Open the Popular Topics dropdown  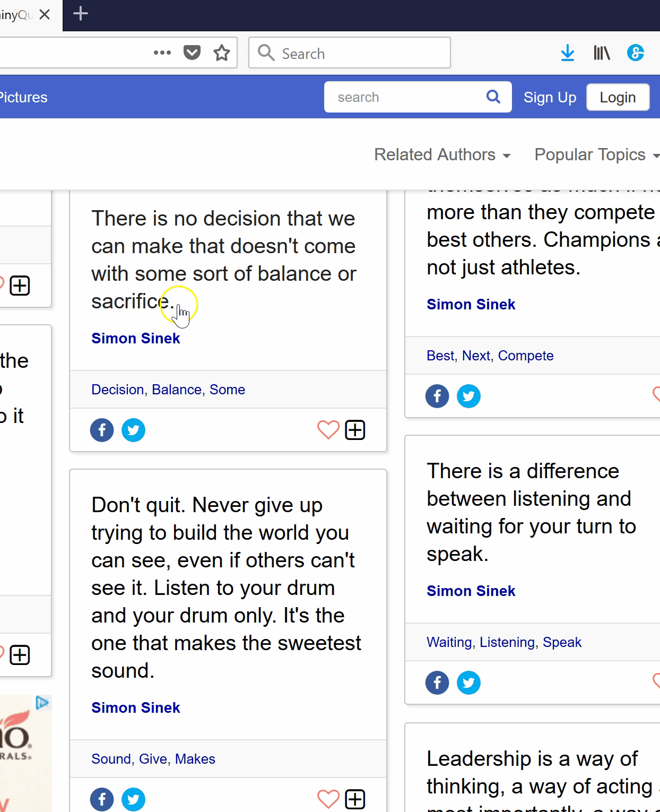[x=596, y=154]
